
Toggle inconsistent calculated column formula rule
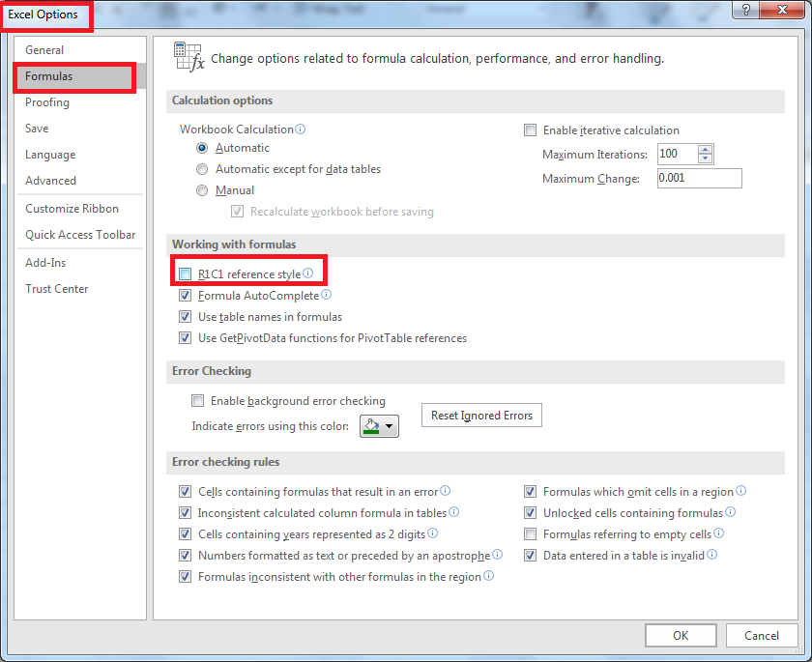pos(185,513)
